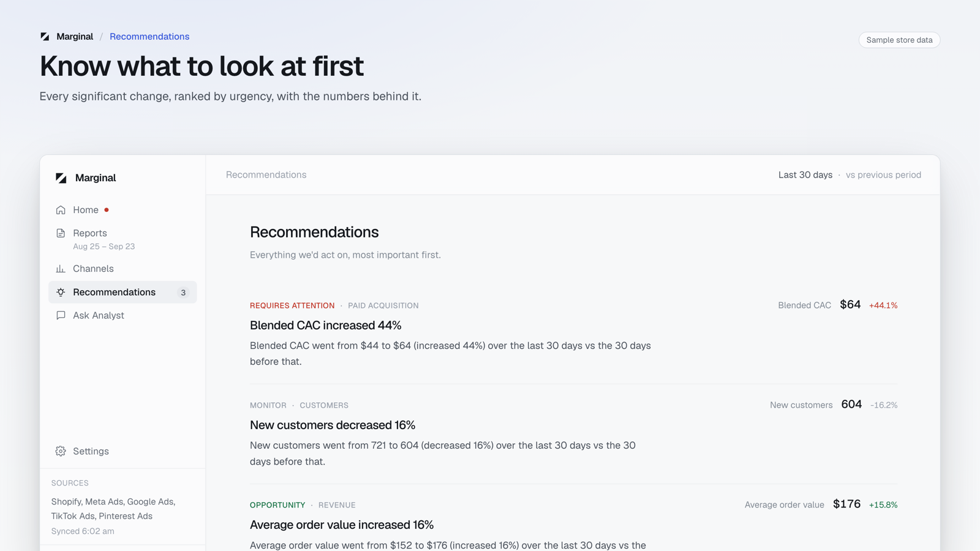
Task: Click the Recommendations breadcrumb link
Action: click(149, 37)
